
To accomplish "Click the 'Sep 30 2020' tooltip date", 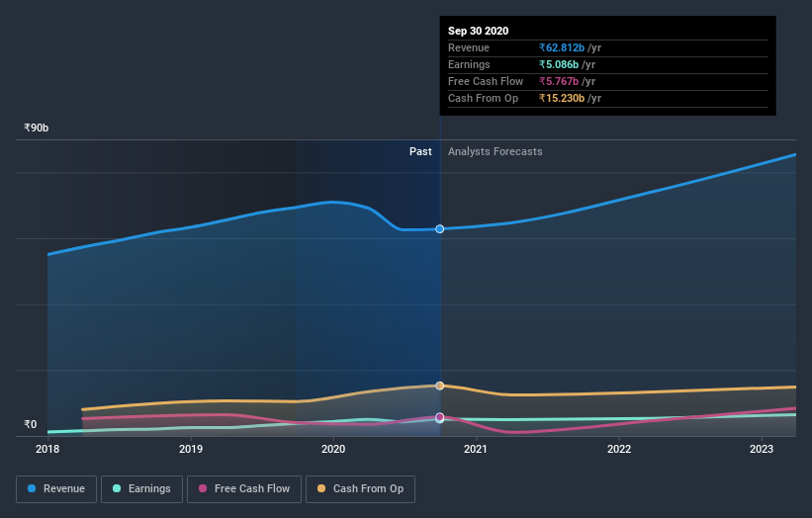I will click(x=478, y=31).
